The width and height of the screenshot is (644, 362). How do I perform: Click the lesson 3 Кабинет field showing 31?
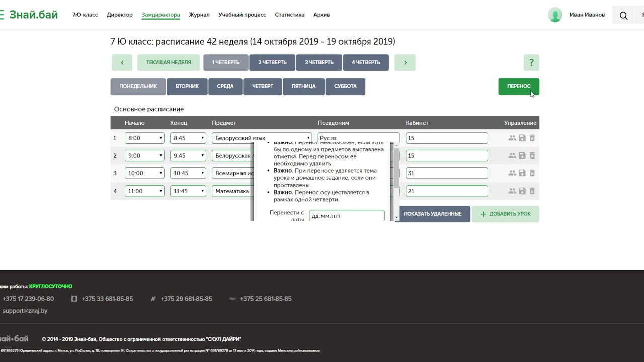447,173
